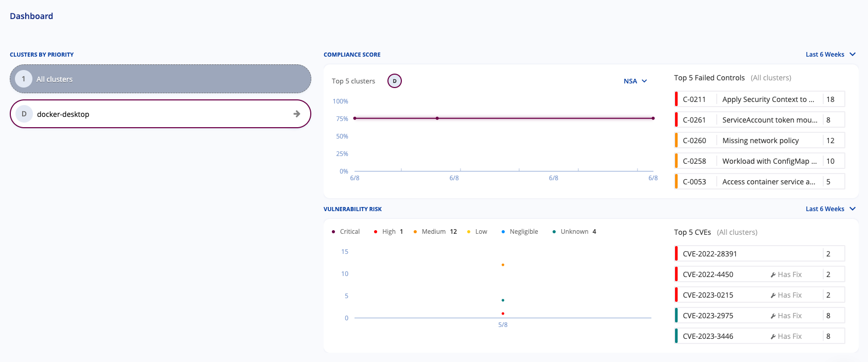Toggle the Unknown legend item
The height and width of the screenshot is (362, 868).
point(574,232)
